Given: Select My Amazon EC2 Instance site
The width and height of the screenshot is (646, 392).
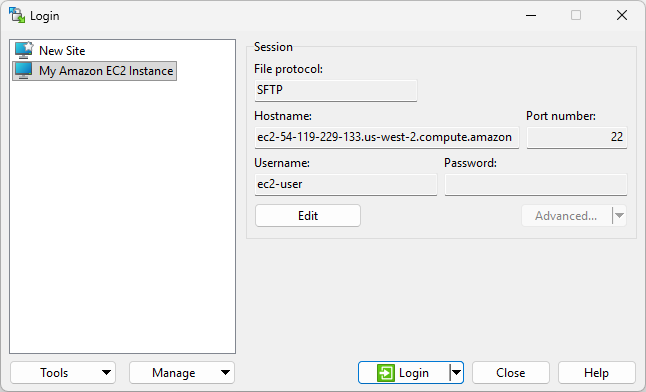Looking at the screenshot, I should pos(95,71).
